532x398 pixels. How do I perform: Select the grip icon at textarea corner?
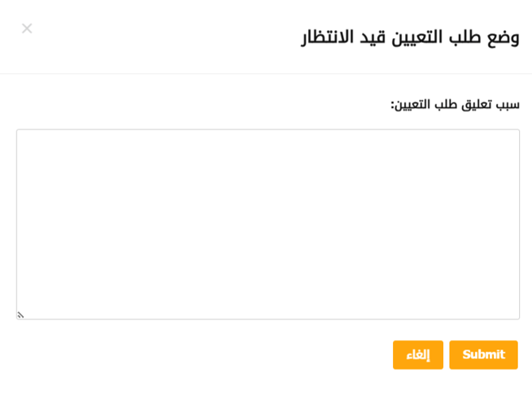[x=21, y=315]
